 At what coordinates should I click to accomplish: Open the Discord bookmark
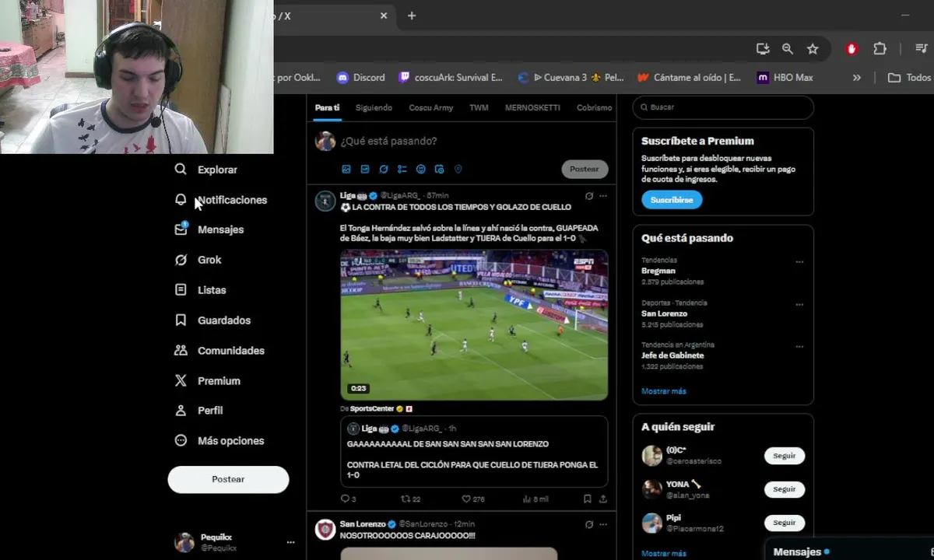[x=361, y=78]
